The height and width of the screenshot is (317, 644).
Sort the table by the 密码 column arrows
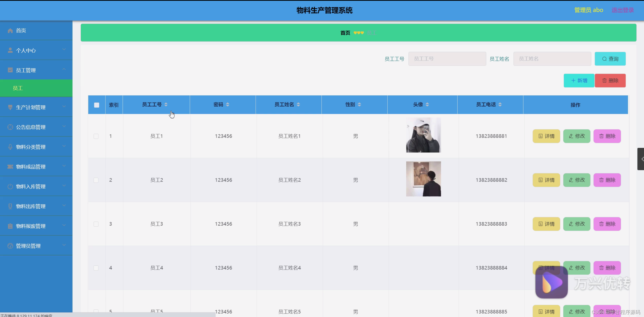pyautogui.click(x=227, y=105)
